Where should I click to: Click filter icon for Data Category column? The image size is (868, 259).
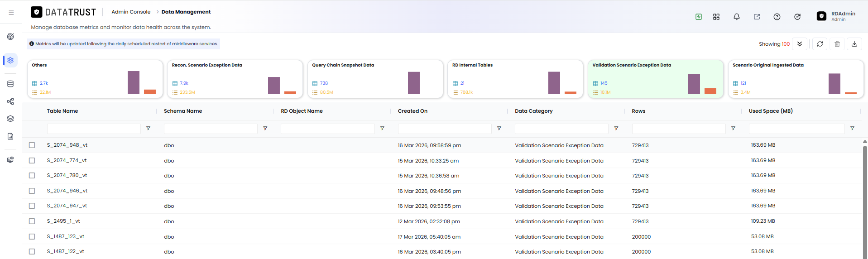(616, 129)
